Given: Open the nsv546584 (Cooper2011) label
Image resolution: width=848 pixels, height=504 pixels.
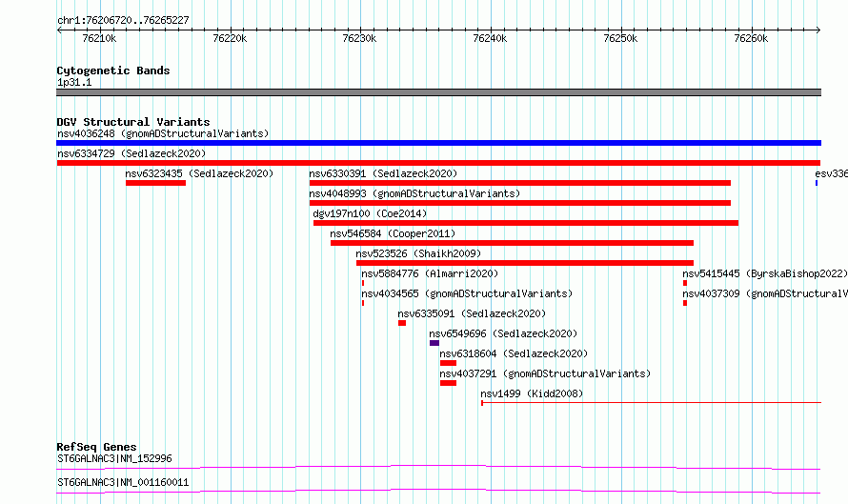Looking at the screenshot, I should (x=393, y=233).
